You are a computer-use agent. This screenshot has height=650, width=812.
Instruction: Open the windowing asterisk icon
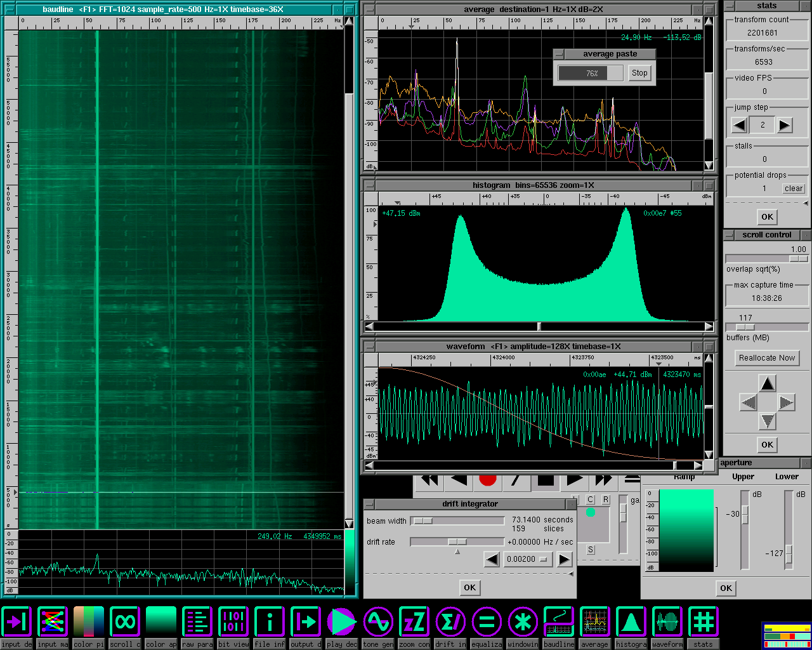click(x=523, y=622)
